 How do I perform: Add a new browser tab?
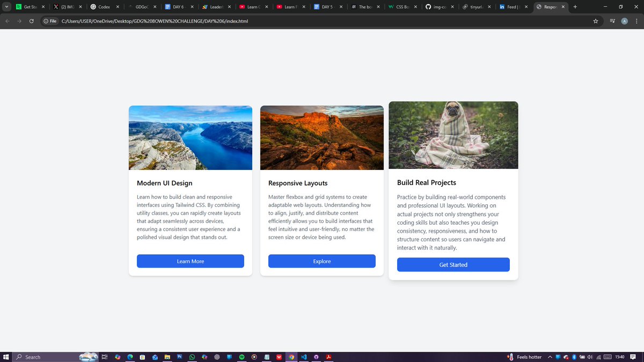[575, 7]
